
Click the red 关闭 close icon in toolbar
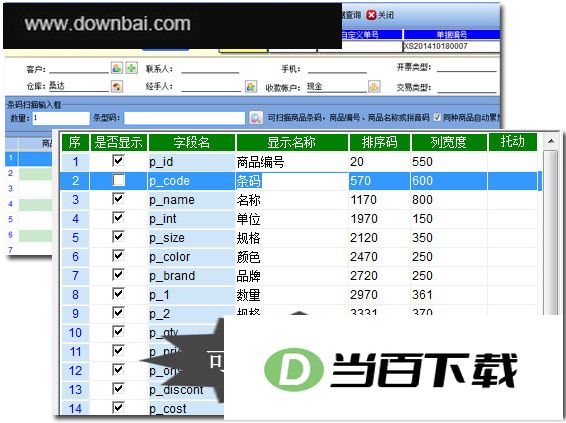tap(371, 15)
